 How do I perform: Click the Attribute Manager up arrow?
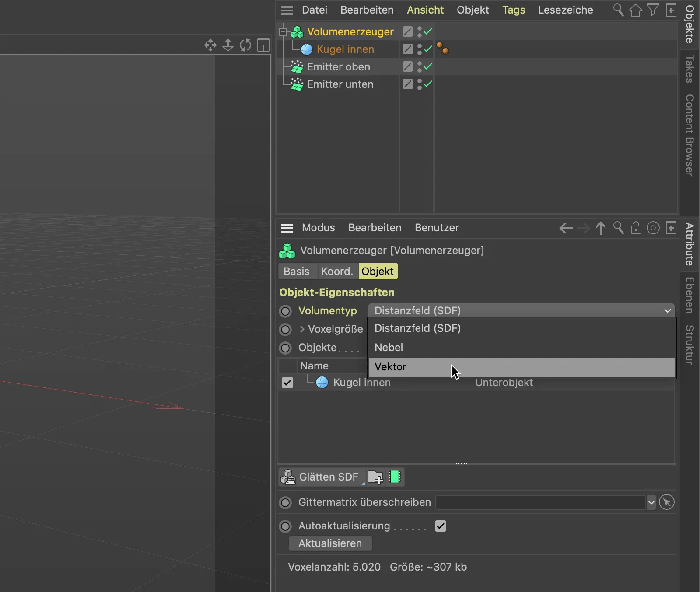601,228
